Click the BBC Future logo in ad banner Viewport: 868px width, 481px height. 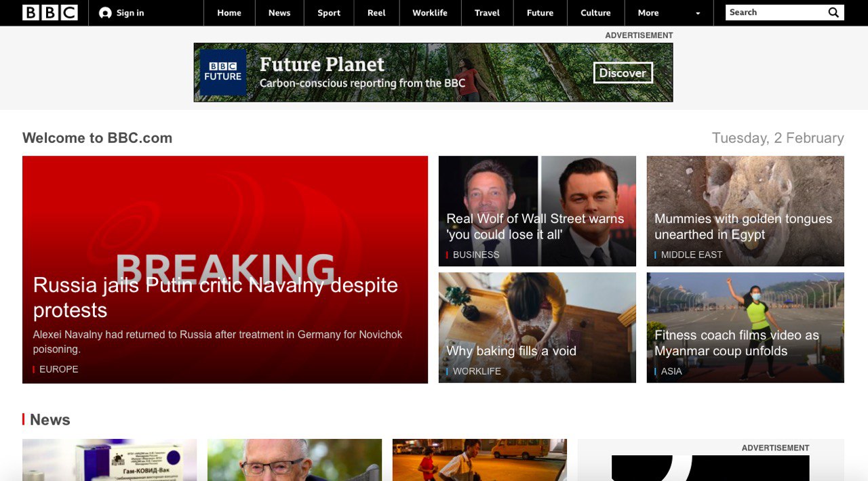(x=223, y=72)
